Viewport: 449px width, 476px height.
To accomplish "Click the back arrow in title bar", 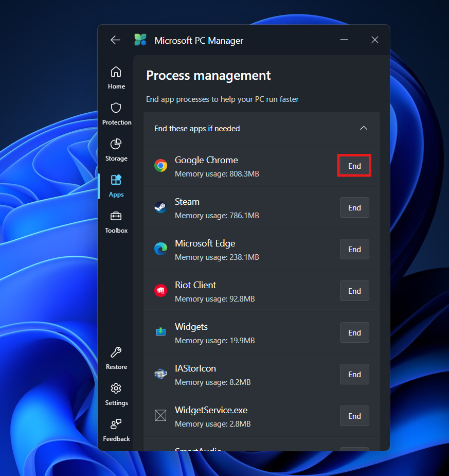I will point(115,40).
